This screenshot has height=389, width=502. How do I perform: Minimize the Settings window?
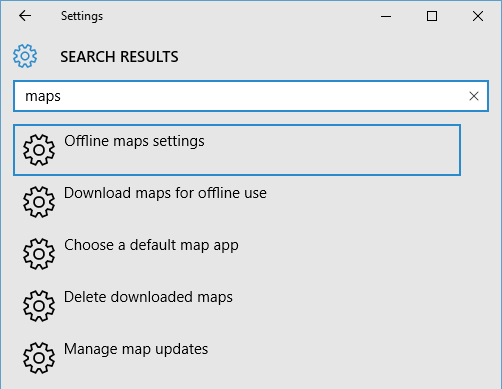point(386,16)
